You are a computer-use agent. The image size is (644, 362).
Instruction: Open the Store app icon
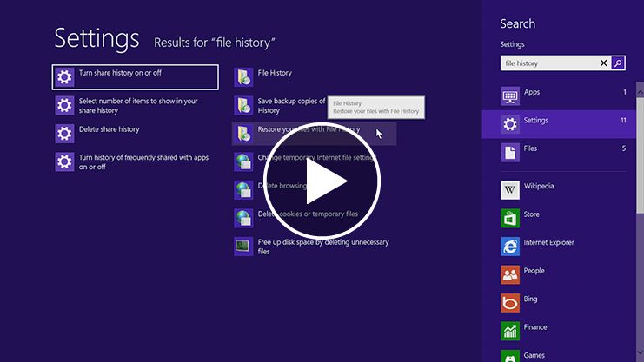click(510, 216)
